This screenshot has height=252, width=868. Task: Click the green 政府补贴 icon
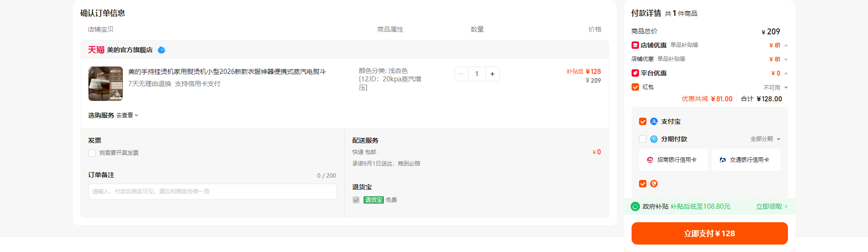[635, 206]
